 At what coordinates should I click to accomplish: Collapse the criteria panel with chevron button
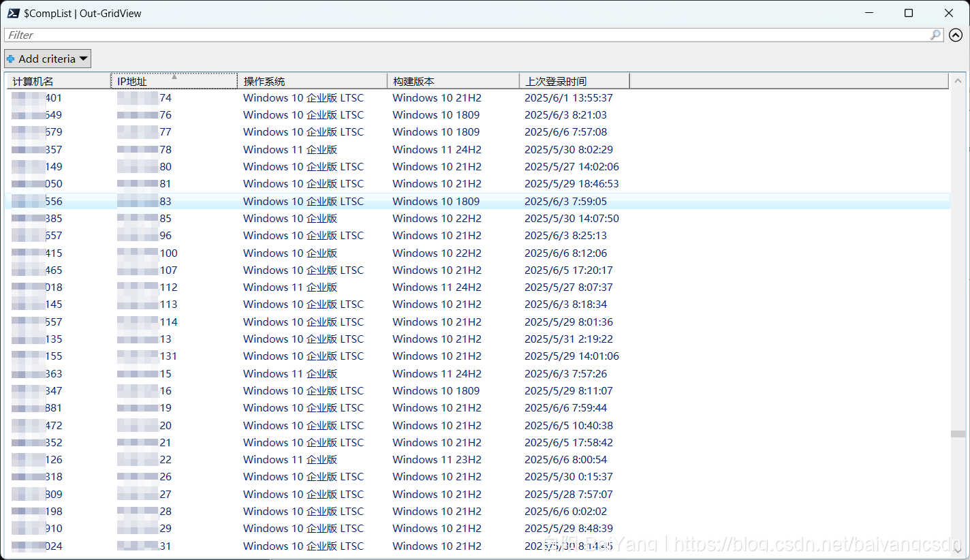(956, 35)
